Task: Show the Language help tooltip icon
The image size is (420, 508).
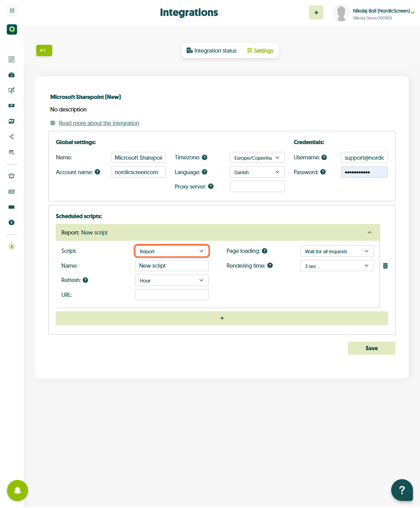Action: tap(205, 172)
